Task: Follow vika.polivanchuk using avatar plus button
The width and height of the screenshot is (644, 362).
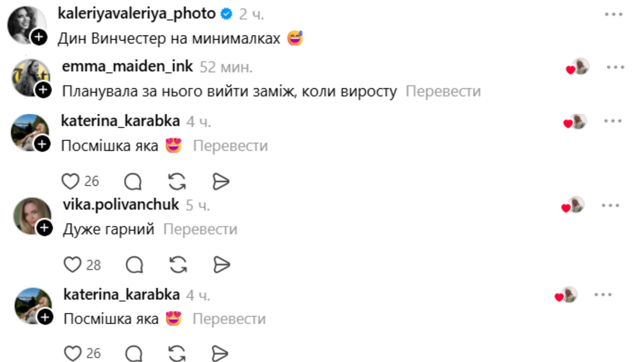Action: [45, 228]
